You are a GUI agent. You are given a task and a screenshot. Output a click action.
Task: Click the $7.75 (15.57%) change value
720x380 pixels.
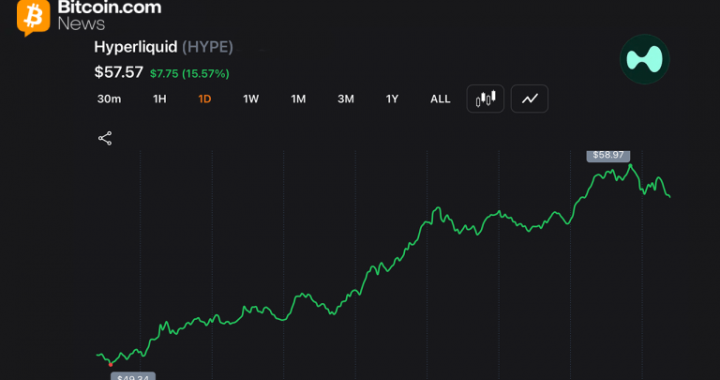coord(190,73)
